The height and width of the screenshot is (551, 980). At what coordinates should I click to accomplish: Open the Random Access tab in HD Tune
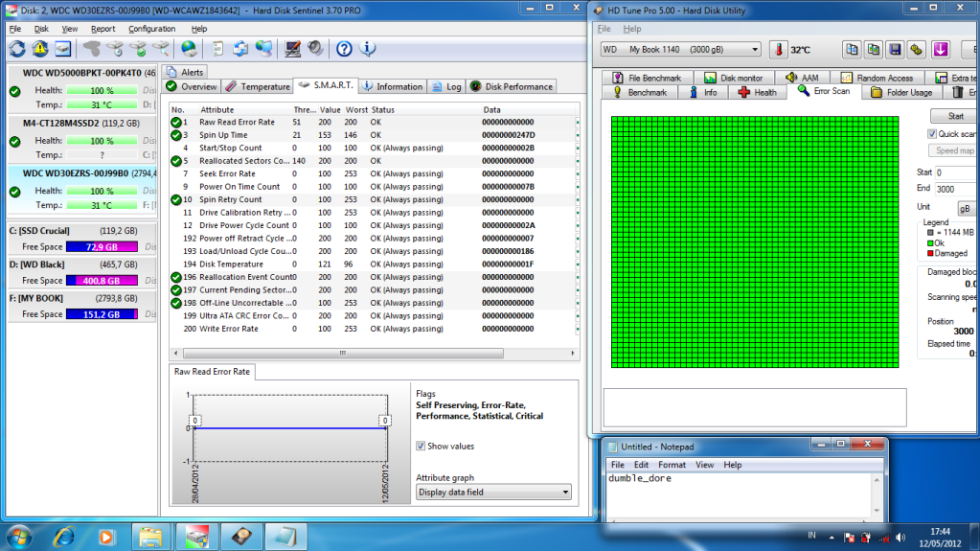pyautogui.click(x=877, y=78)
